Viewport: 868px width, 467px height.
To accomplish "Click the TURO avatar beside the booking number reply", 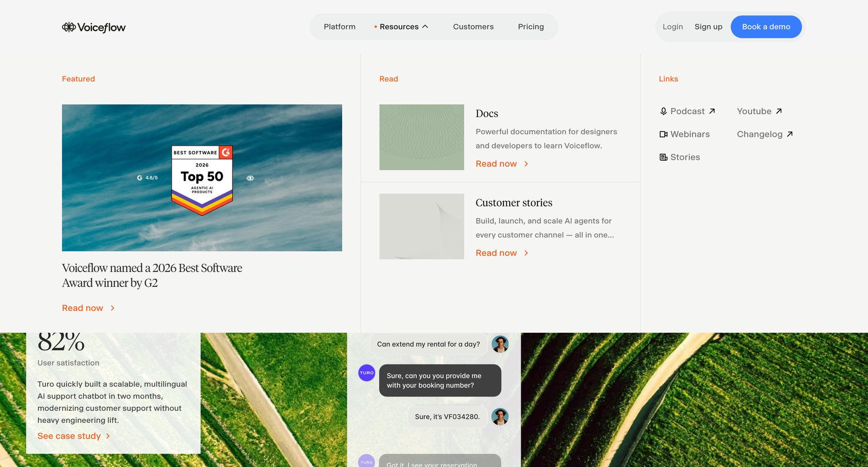I will tap(366, 373).
